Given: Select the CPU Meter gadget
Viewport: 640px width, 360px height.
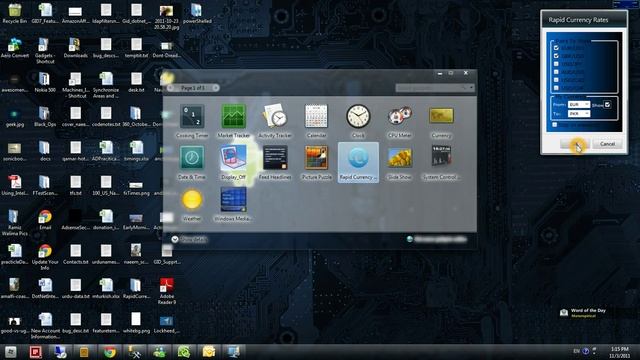Looking at the screenshot, I should pyautogui.click(x=400, y=121).
